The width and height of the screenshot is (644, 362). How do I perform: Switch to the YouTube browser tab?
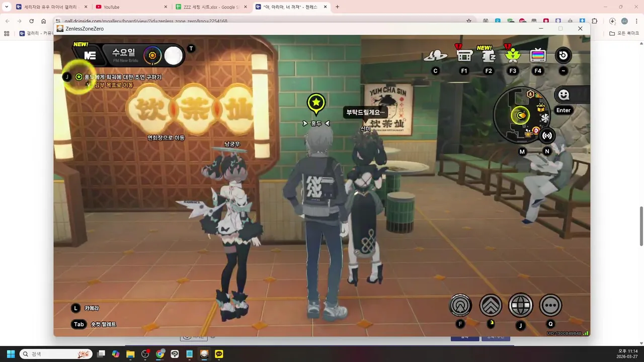[132, 7]
